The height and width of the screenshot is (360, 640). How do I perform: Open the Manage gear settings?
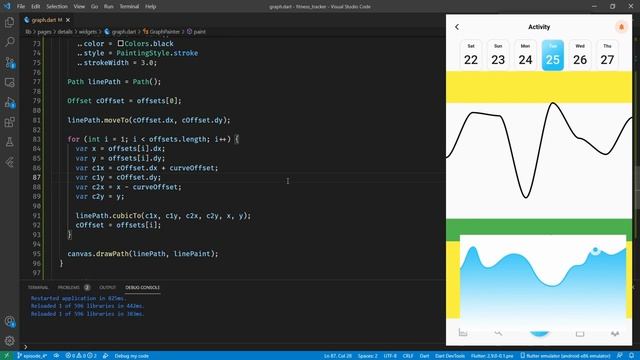9,341
